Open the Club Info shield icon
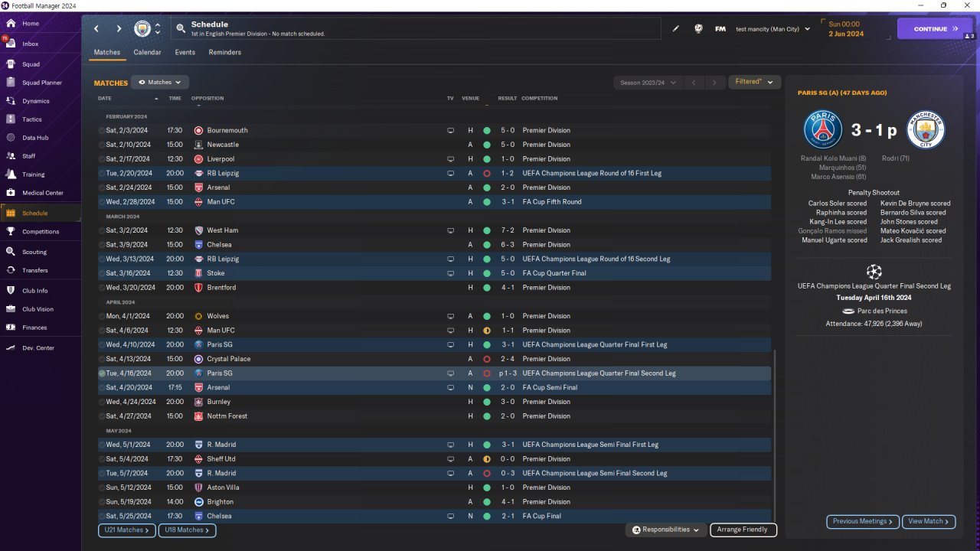Screen dimensions: 980x551 click(11, 291)
